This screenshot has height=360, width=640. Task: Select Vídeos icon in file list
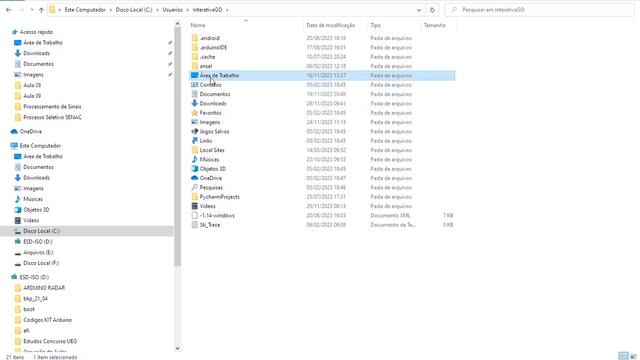click(195, 207)
